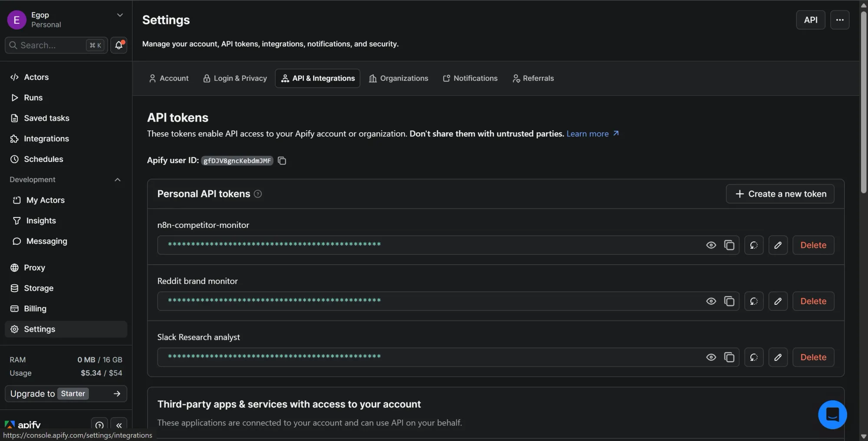
Task: Collapse the sidebar with double-chevron icon
Action: point(119,425)
